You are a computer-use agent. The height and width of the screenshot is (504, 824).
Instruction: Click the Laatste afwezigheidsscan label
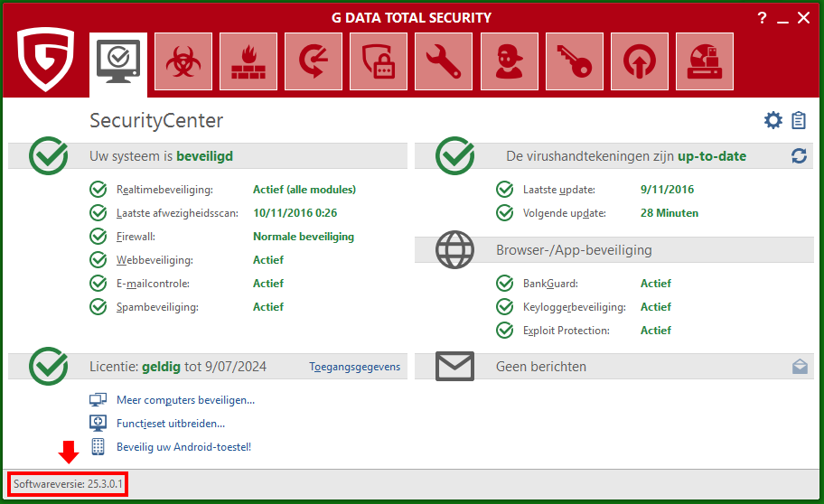[x=177, y=213]
